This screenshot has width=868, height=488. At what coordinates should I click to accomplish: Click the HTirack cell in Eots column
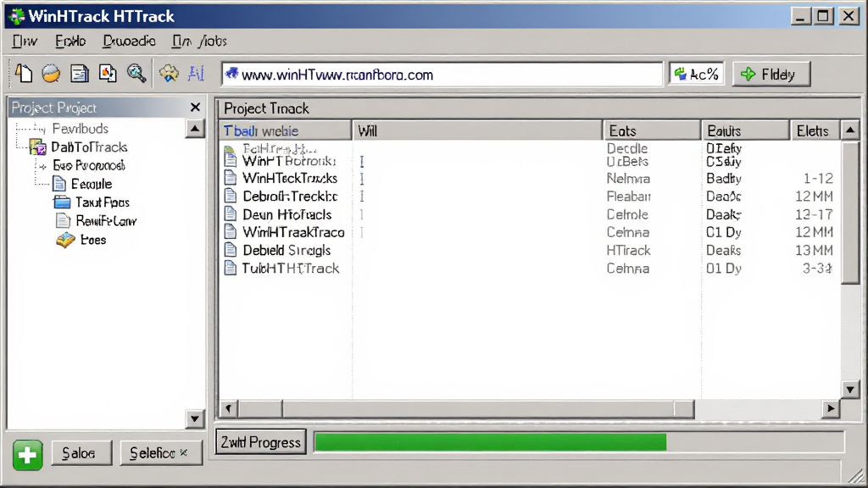pos(628,250)
